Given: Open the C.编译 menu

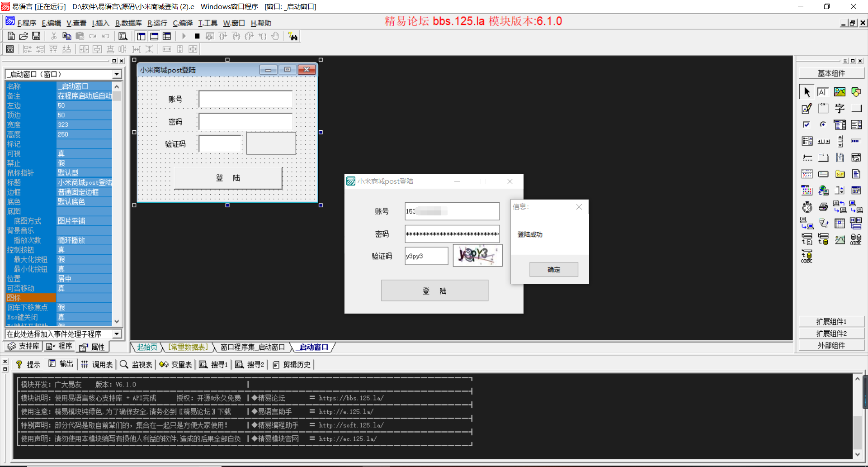Looking at the screenshot, I should point(183,23).
